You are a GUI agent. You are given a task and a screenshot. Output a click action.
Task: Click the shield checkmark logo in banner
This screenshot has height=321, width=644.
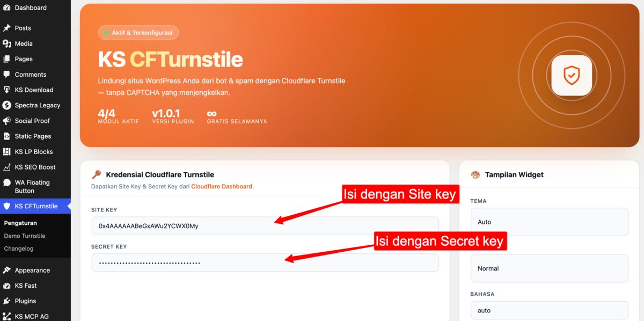click(572, 75)
